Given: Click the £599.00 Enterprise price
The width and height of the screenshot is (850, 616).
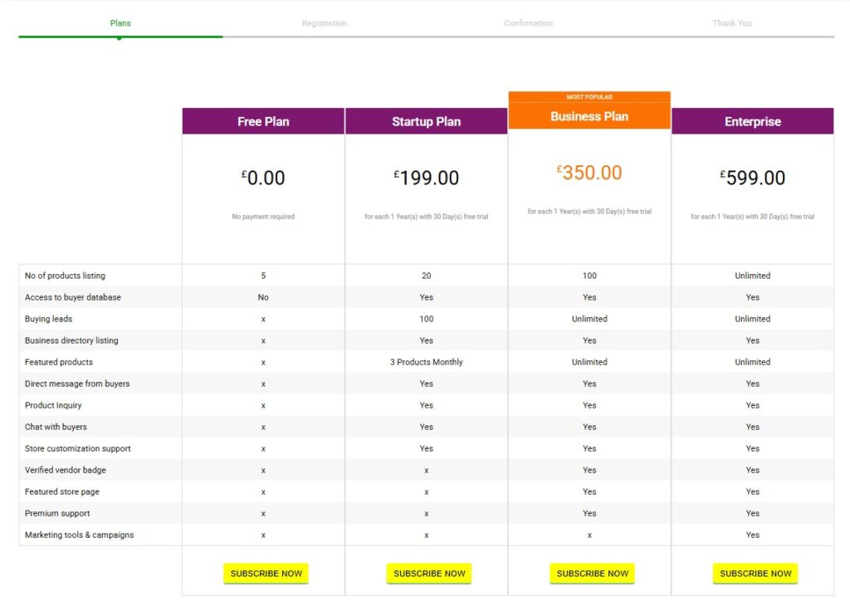Looking at the screenshot, I should (752, 178).
